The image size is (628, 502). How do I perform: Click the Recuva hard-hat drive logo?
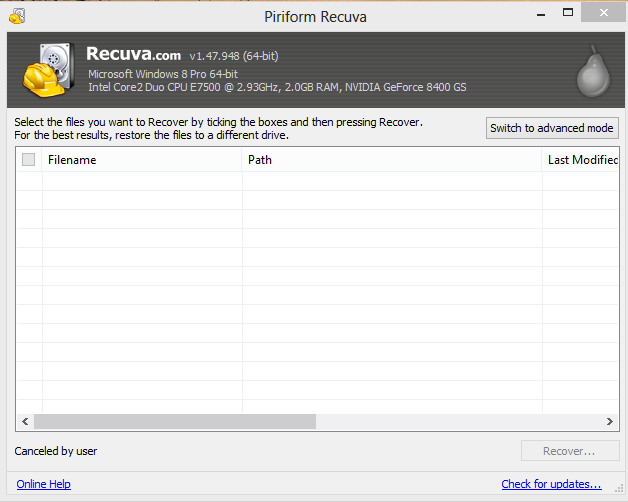[x=49, y=70]
